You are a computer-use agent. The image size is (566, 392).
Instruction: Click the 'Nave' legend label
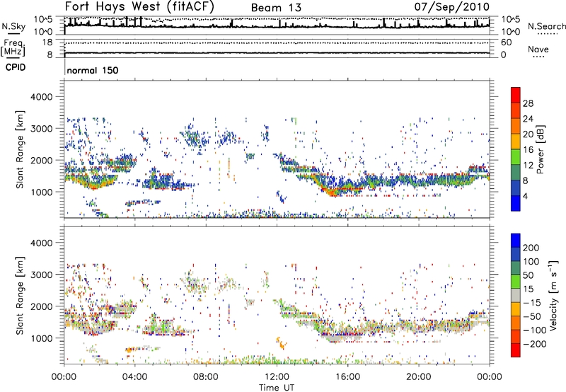538,49
